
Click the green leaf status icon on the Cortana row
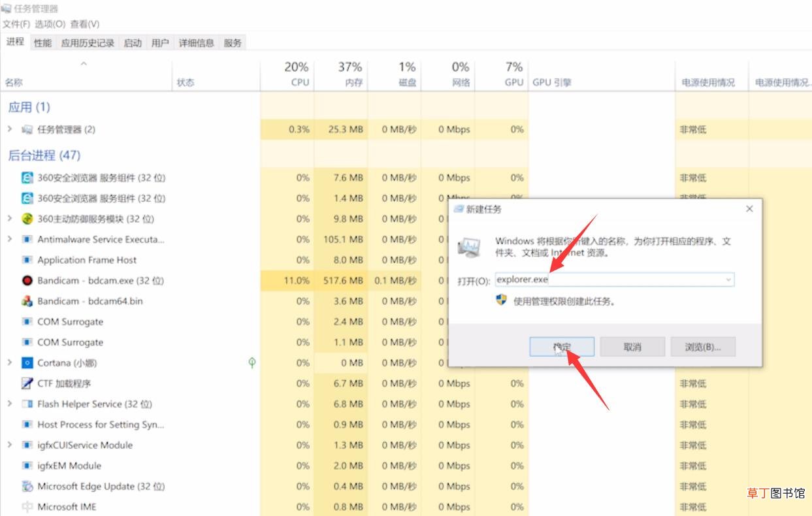coord(252,363)
